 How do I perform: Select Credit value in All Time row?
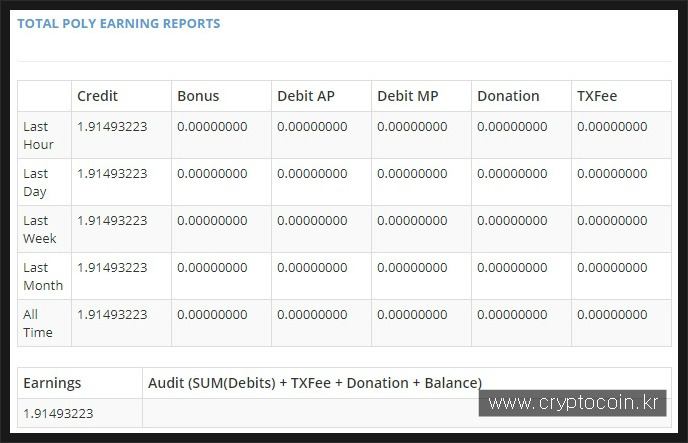pos(112,314)
